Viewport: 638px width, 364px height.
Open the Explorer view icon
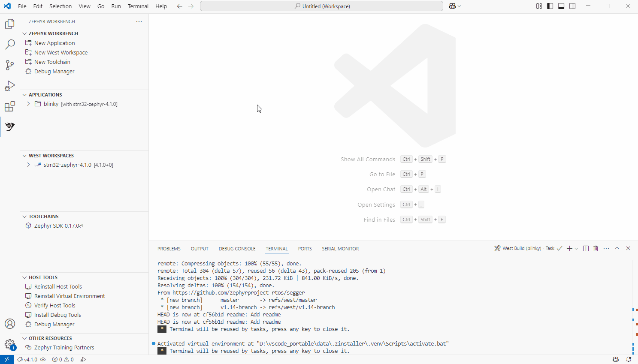point(10,24)
